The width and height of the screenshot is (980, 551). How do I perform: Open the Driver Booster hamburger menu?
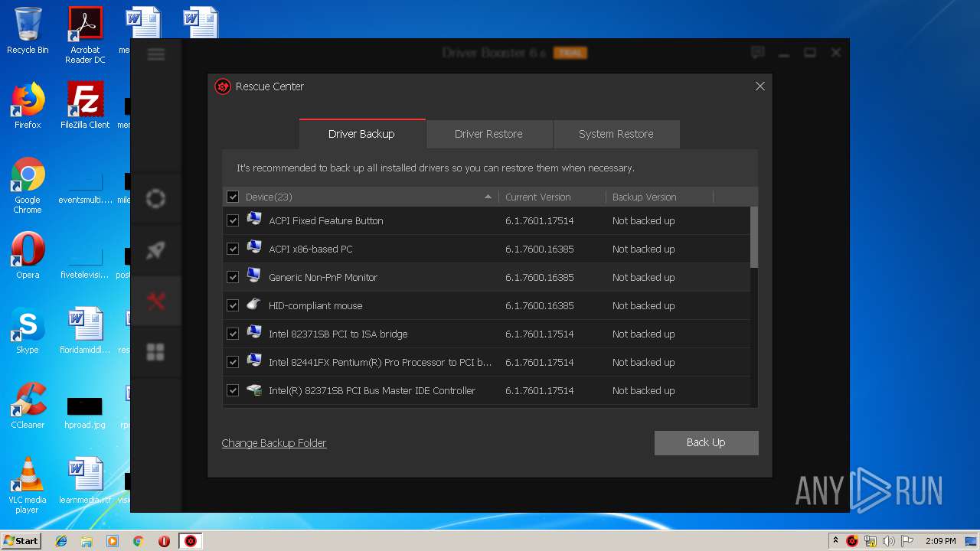(156, 54)
